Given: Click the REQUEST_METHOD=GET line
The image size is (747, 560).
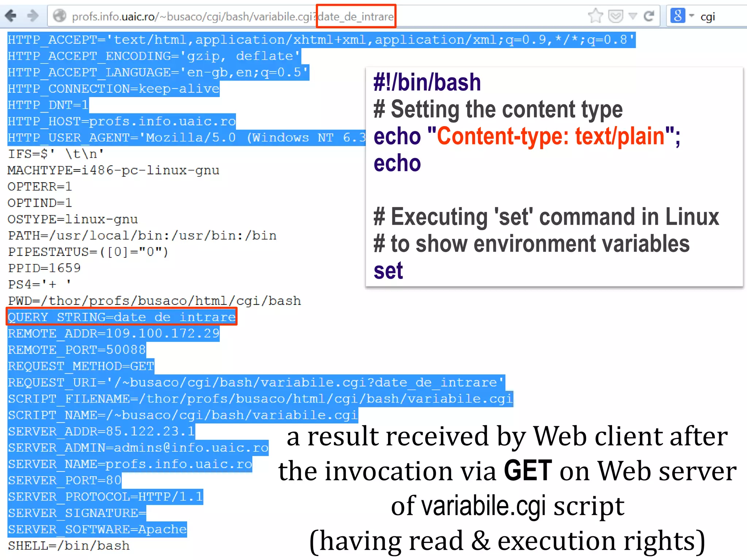Looking at the screenshot, I should [81, 366].
